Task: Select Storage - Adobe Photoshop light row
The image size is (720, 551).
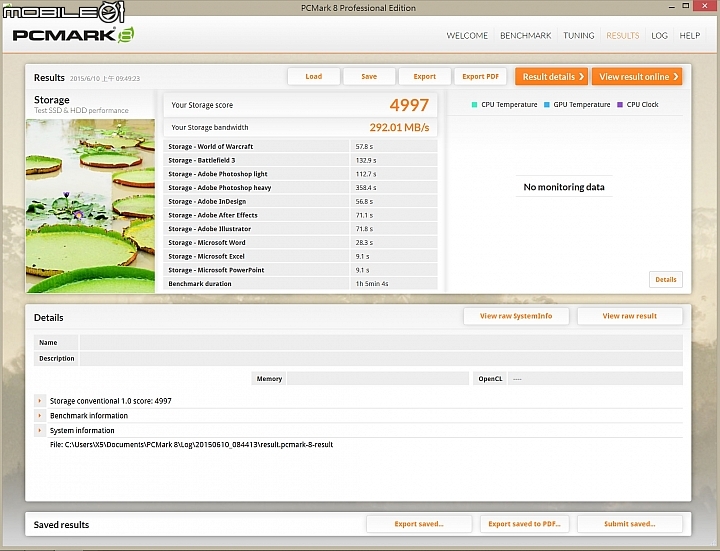Action: point(301,174)
